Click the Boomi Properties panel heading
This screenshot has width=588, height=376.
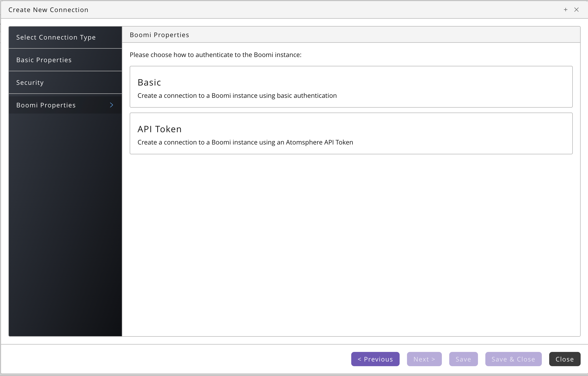[159, 35]
